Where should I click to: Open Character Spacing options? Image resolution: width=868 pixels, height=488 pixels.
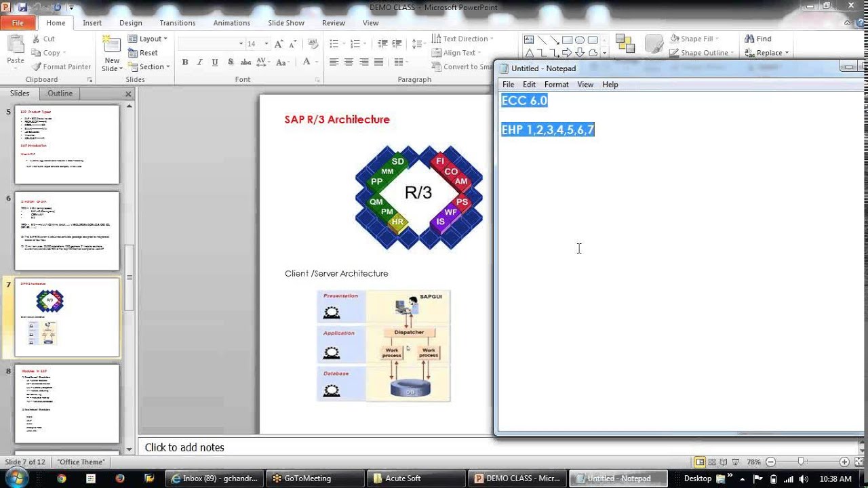[x=262, y=62]
